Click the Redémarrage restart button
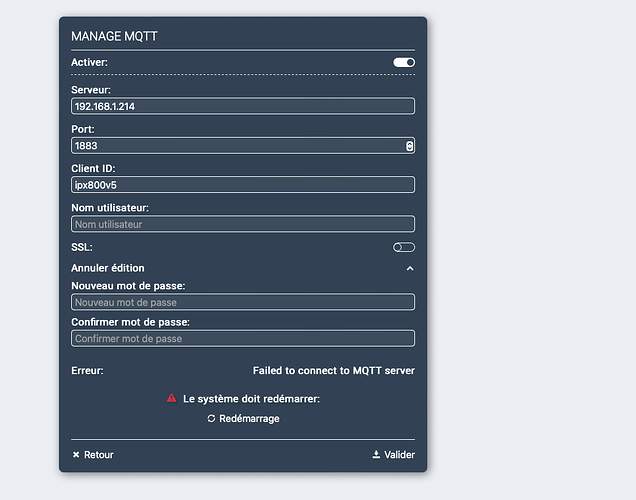This screenshot has height=500, width=636. 243,418
